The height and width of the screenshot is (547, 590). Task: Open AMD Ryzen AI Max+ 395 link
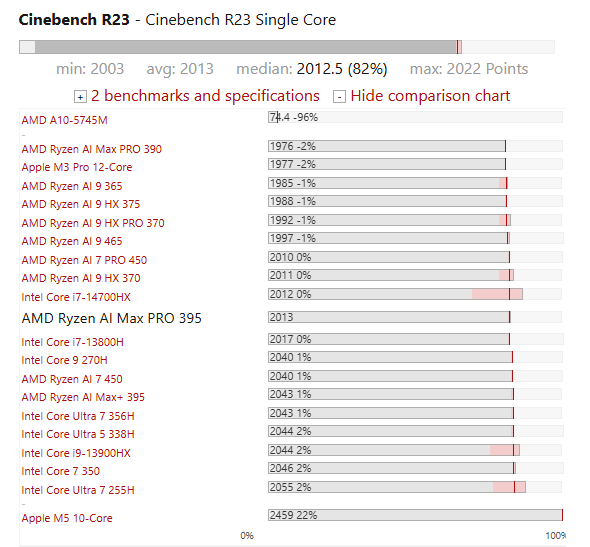point(83,397)
